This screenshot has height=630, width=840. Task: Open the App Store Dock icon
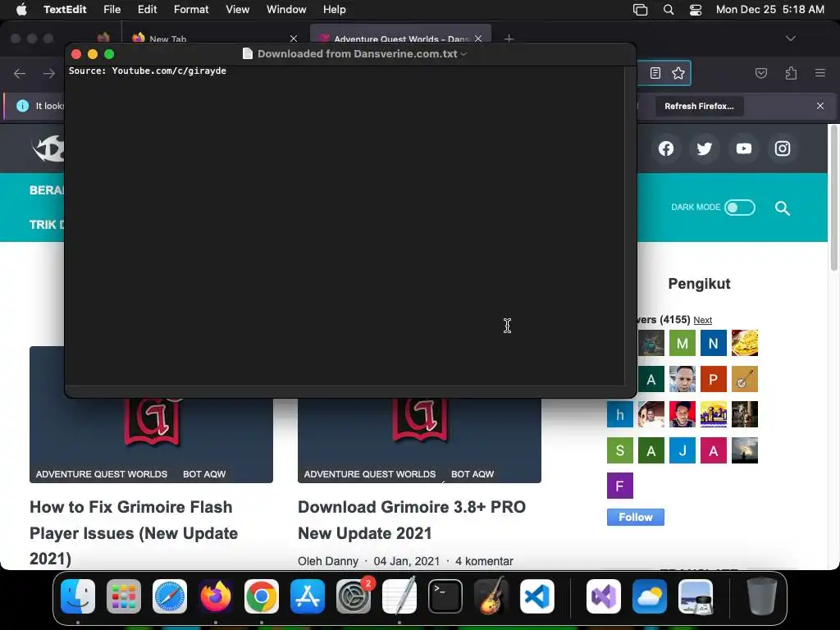coord(308,596)
